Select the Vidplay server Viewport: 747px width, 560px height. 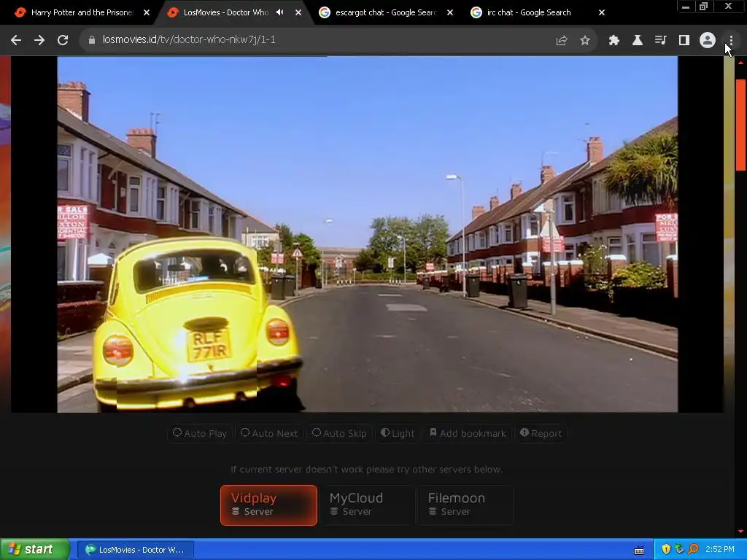[x=268, y=505]
